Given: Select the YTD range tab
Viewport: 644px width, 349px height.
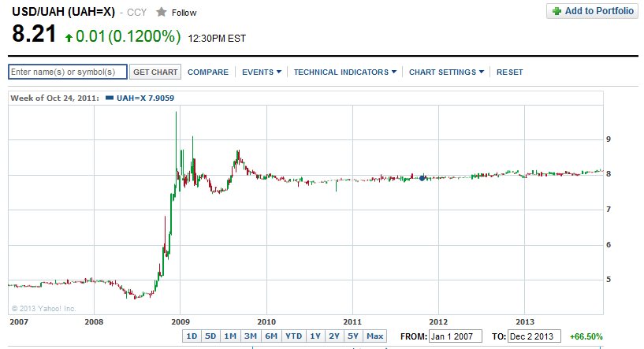Looking at the screenshot, I should point(294,336).
